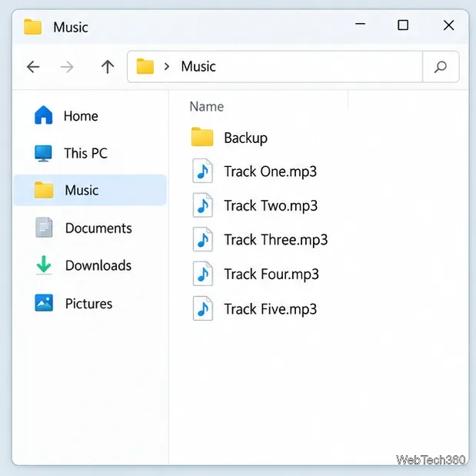Go up one folder level

coord(108,67)
